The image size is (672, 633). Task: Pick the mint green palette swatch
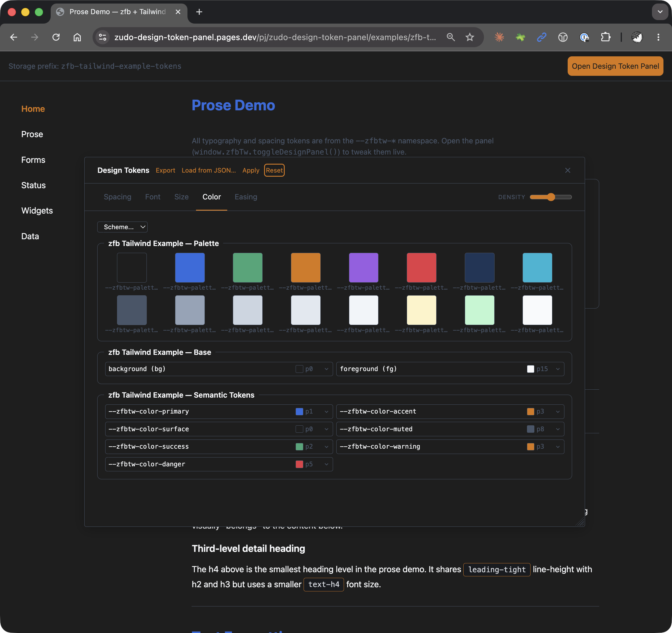pyautogui.click(x=480, y=310)
